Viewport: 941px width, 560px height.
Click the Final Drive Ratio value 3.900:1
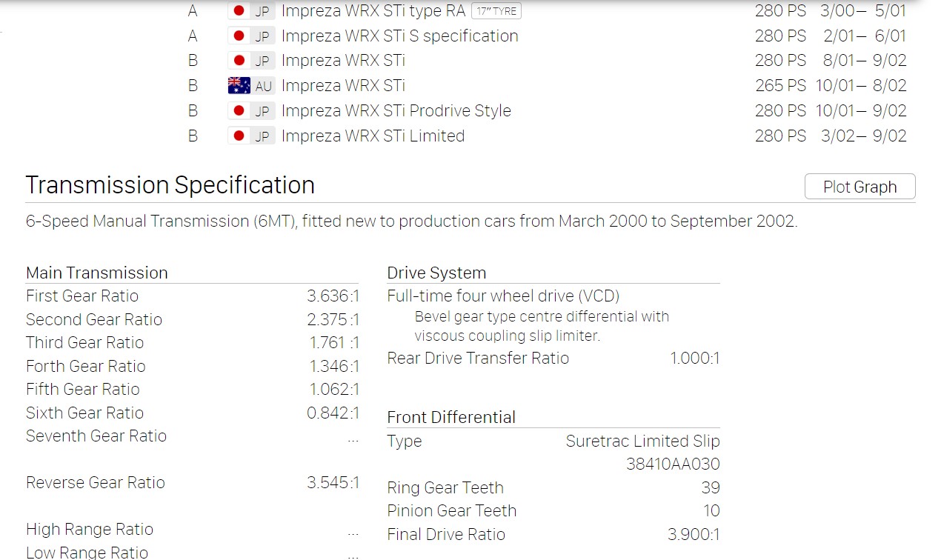[x=694, y=535]
